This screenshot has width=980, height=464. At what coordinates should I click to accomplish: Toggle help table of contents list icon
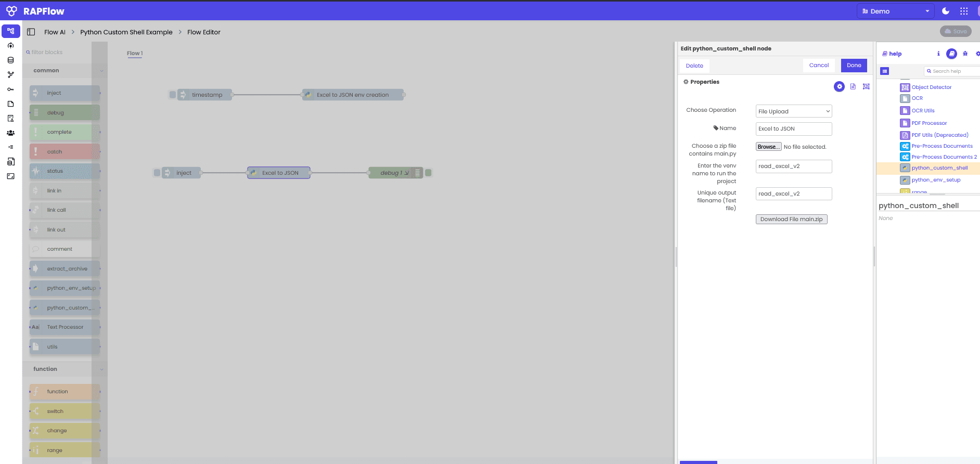[885, 71]
